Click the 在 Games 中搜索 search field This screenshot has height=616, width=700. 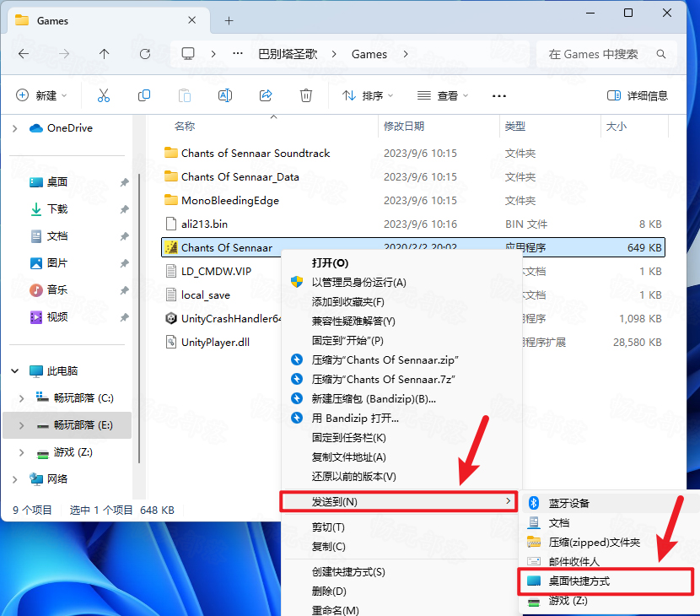[x=606, y=54]
